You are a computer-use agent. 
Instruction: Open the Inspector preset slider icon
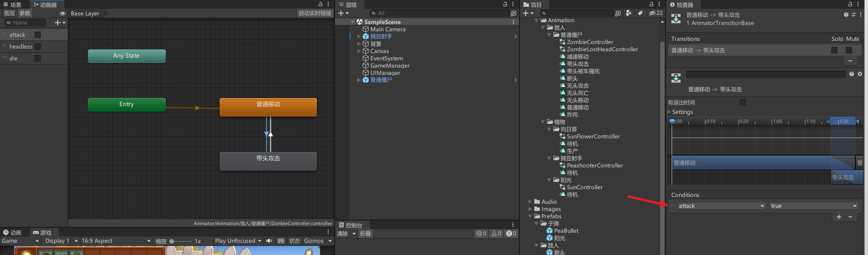coord(853,15)
